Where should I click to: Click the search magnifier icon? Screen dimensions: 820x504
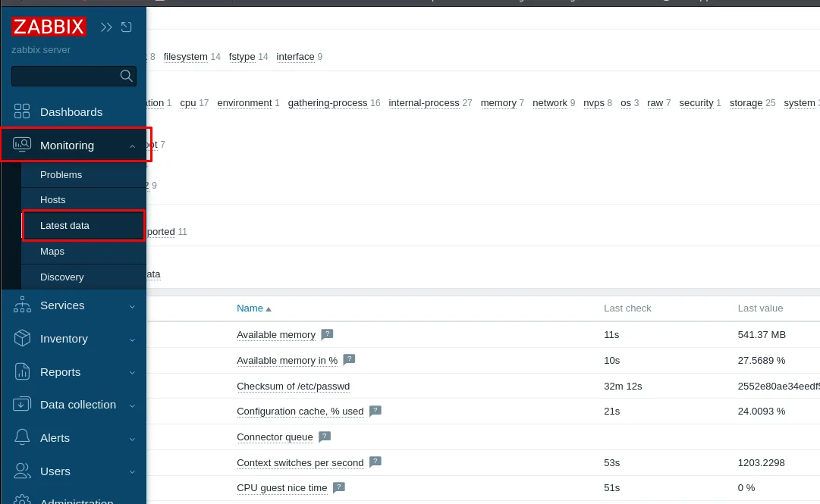(x=126, y=76)
